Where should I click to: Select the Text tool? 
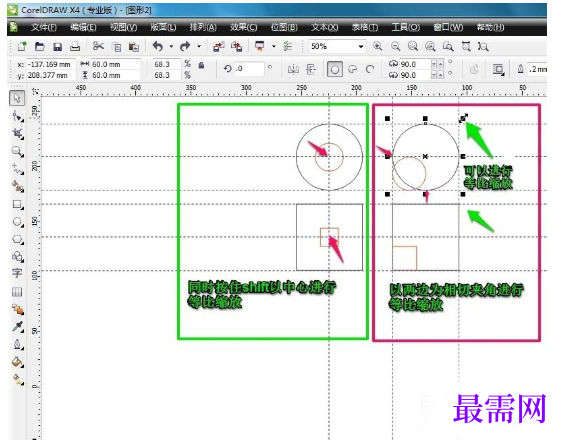coord(17,274)
